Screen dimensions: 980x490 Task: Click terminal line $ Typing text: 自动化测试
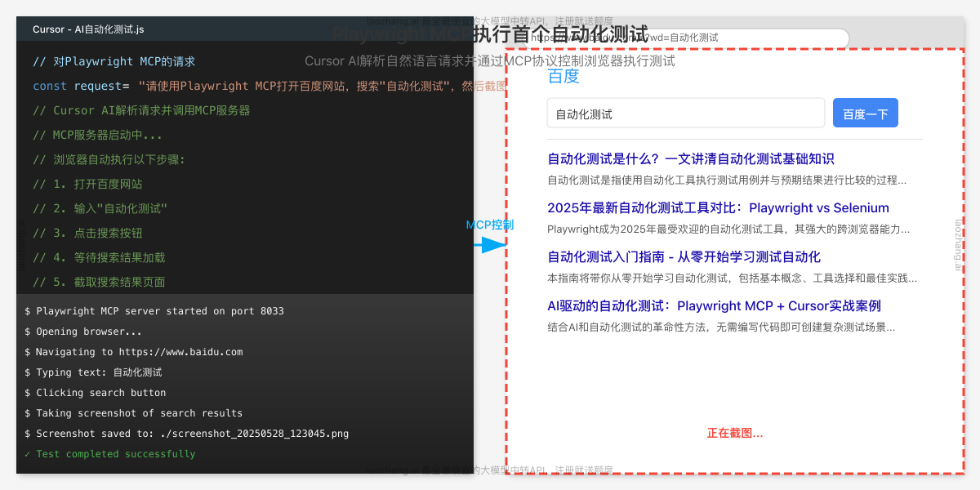tap(93, 372)
